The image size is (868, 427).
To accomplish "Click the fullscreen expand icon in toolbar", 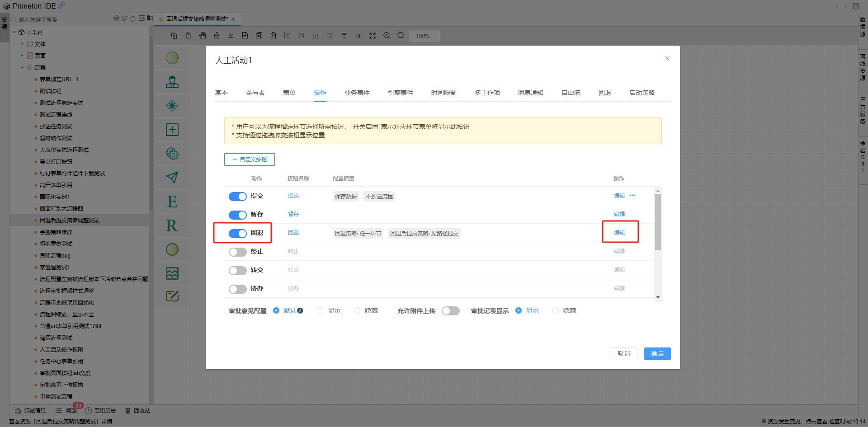I will 373,36.
